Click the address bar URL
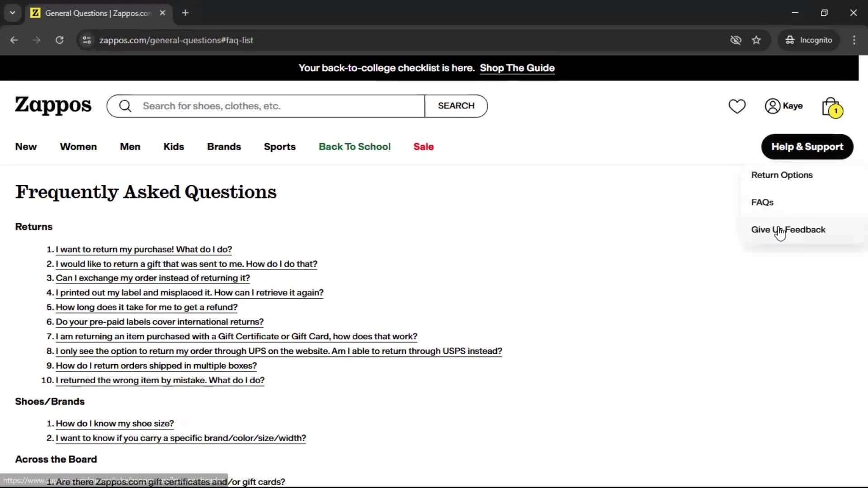The image size is (868, 488). (x=176, y=40)
